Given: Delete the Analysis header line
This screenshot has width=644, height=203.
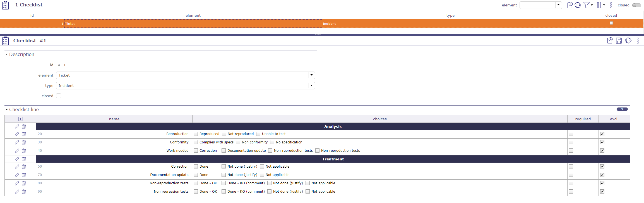Looking at the screenshot, I should pyautogui.click(x=24, y=126).
